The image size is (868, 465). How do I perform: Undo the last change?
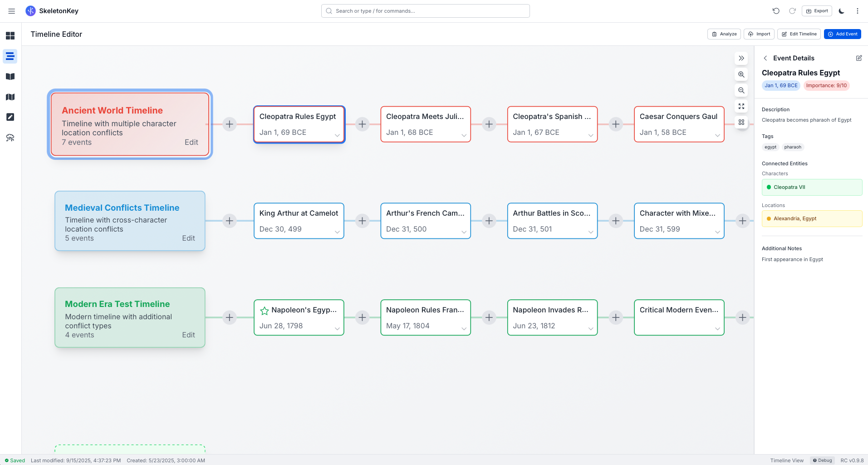(775, 10)
